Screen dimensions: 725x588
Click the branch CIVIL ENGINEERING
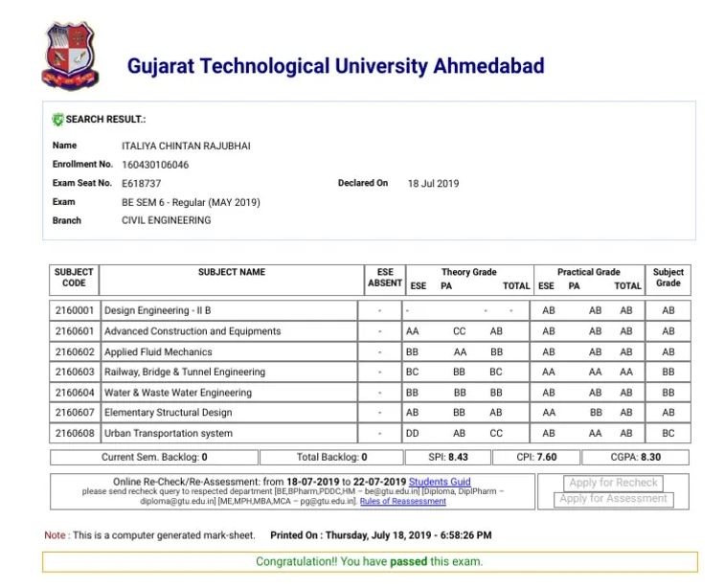click(x=166, y=220)
